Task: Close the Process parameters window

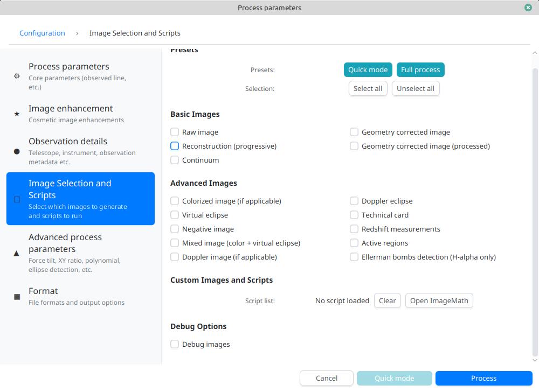Action: (528, 8)
